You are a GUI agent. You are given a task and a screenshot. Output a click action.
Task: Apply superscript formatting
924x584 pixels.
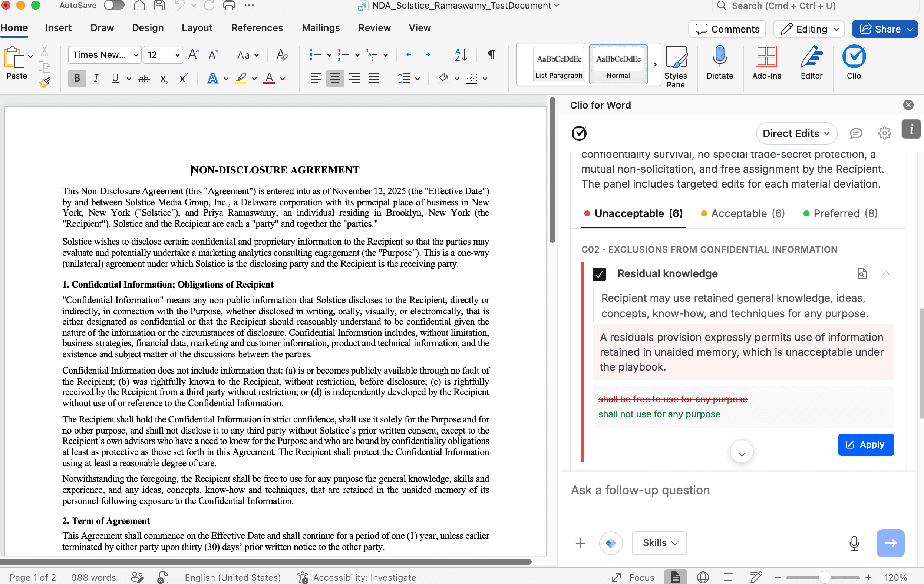(x=184, y=79)
